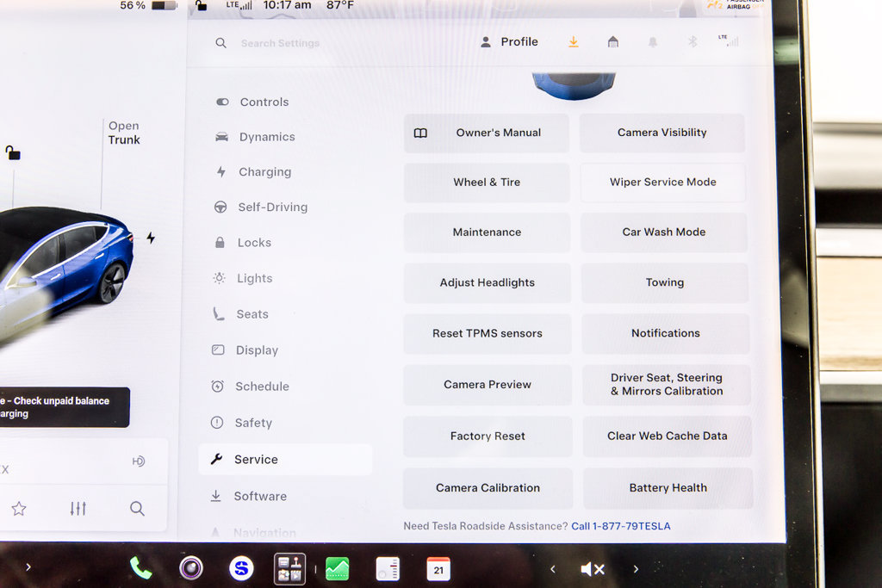882x588 pixels.
Task: Open the audio equalizer sliders icon
Action: (78, 509)
